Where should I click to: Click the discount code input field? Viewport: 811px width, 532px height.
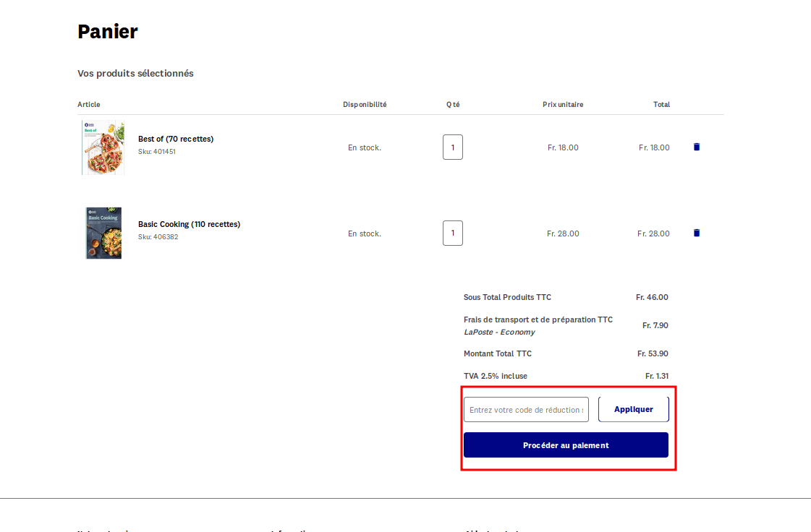coord(526,409)
